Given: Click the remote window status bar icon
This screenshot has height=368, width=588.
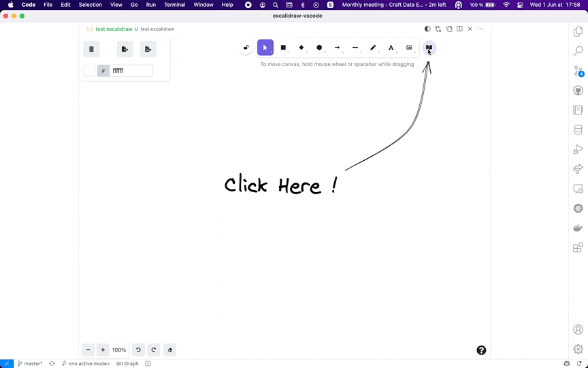Looking at the screenshot, I should coord(7,363).
